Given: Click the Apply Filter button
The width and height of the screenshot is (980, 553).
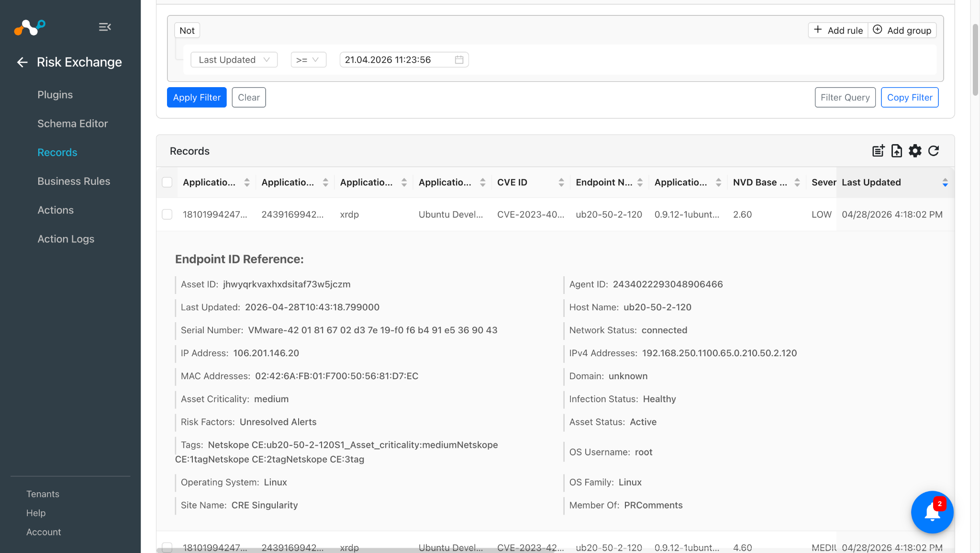Looking at the screenshot, I should point(197,97).
